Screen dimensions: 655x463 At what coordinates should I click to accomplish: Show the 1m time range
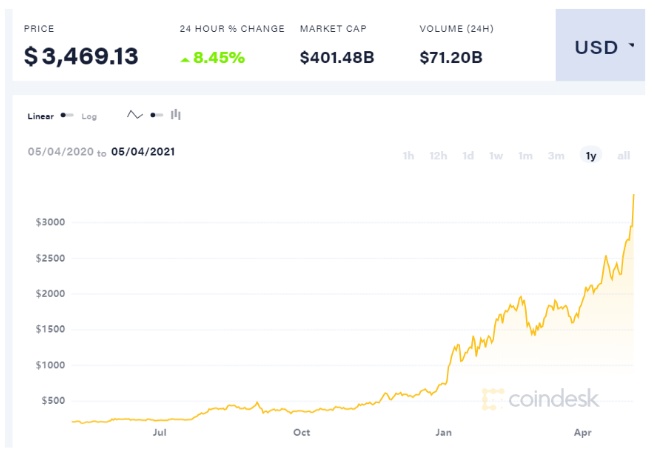coord(526,156)
